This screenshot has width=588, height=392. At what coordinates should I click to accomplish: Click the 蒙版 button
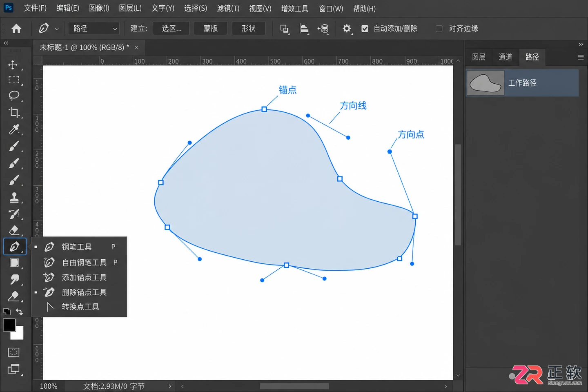tap(211, 29)
